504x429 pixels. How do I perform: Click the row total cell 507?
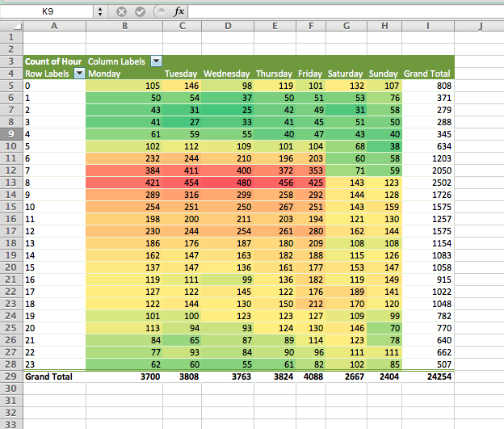428,364
